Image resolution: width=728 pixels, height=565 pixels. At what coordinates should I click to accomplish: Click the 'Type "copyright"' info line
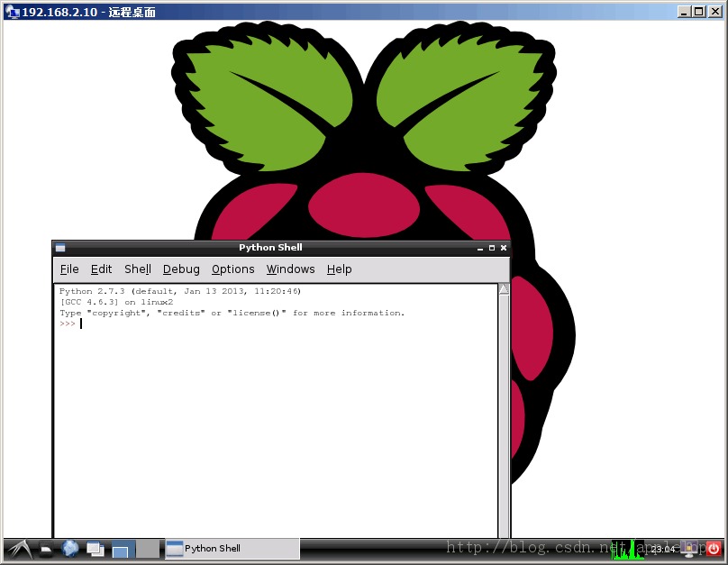(232, 313)
